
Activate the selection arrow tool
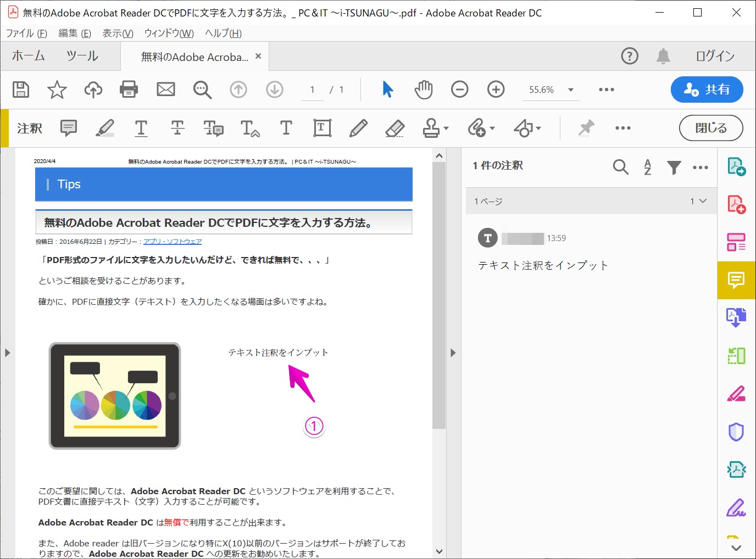[388, 90]
